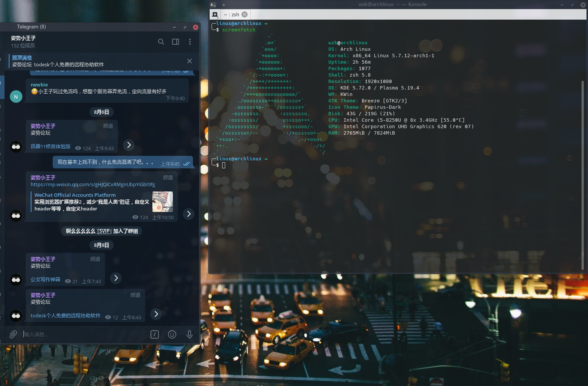Attach a file with the paperclip icon
Viewport: 588px width, 386px height.
click(x=13, y=334)
